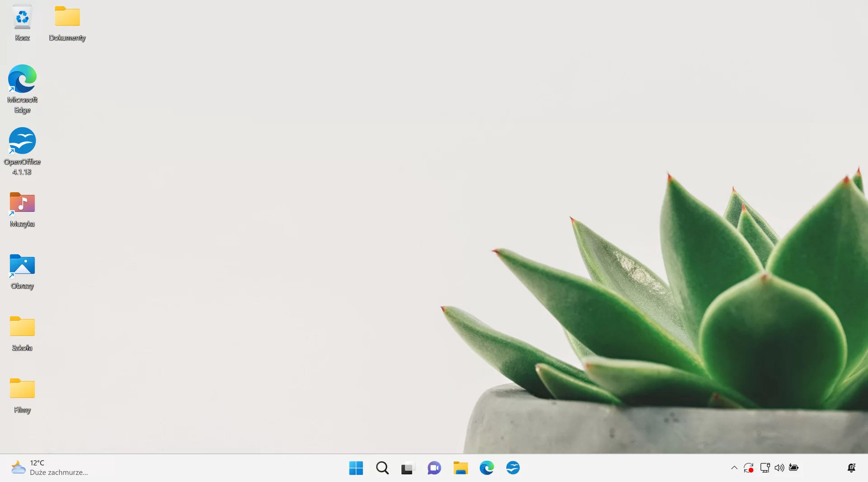Launch Microsoft Edge from the taskbar
This screenshot has height=482, width=868.
[486, 468]
